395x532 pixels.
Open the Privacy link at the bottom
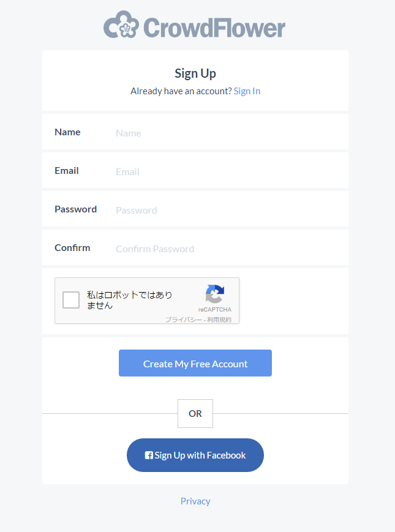coord(195,501)
